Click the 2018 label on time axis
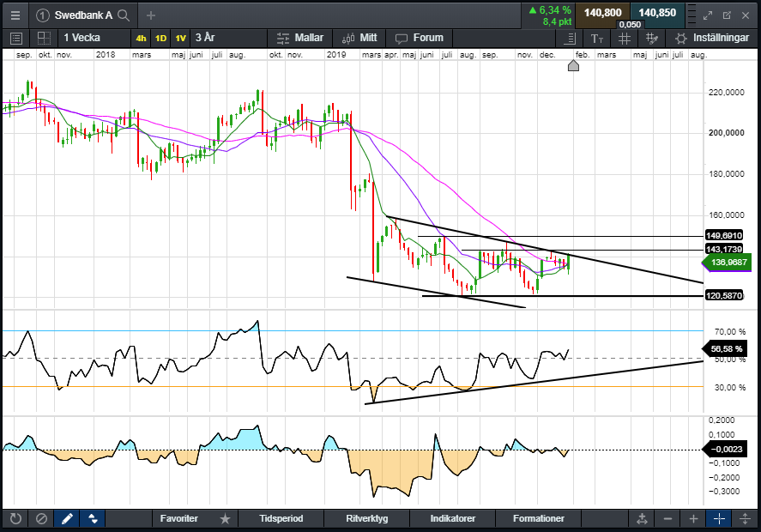This screenshot has height=532, width=761. pos(106,54)
